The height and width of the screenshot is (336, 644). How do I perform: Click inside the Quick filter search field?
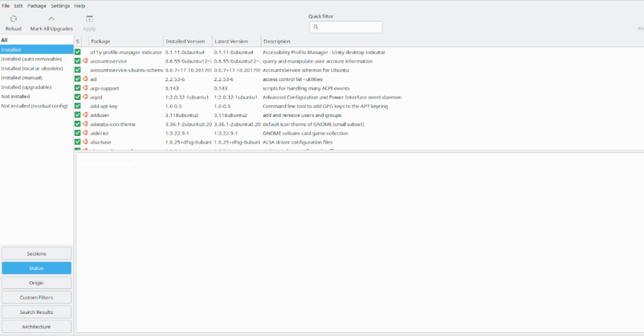tap(349, 27)
